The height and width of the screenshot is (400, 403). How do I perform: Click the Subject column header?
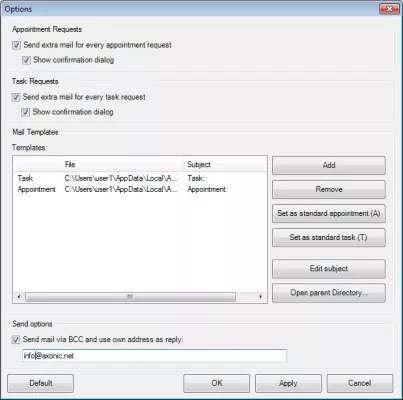point(225,164)
